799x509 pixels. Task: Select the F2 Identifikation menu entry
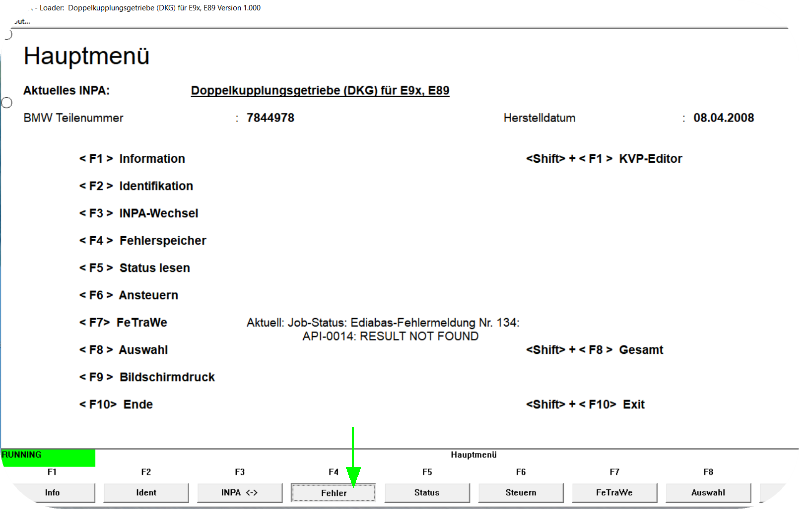pos(136,186)
